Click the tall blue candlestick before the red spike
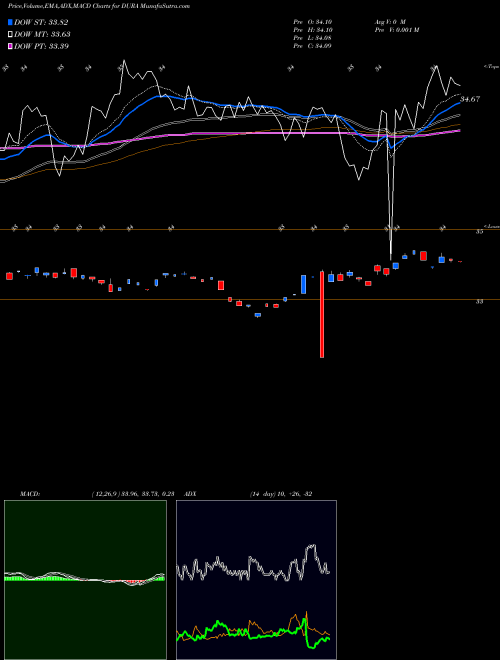The image size is (500, 660). point(303,284)
